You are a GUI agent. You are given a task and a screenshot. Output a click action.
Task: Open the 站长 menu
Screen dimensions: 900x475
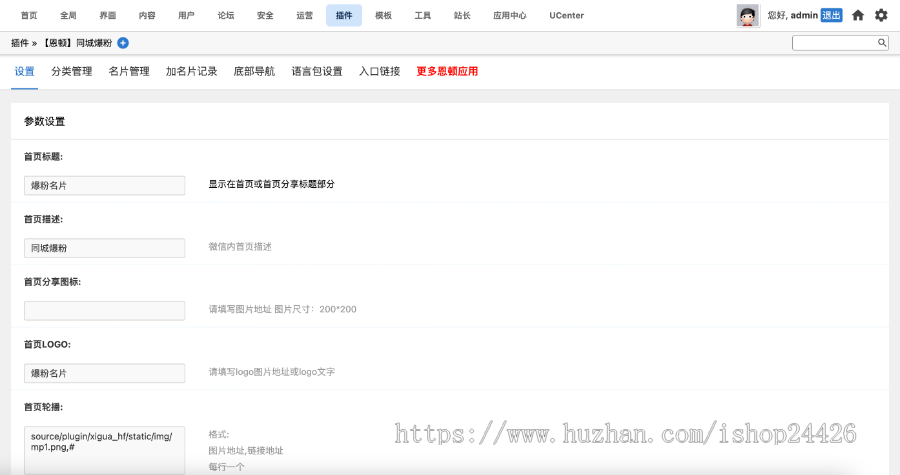462,15
